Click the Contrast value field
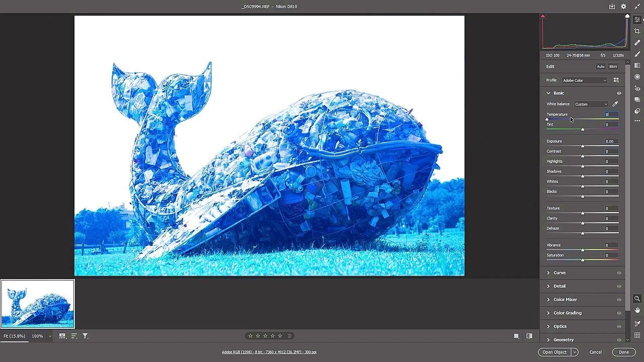The image size is (644, 362). pyautogui.click(x=611, y=151)
